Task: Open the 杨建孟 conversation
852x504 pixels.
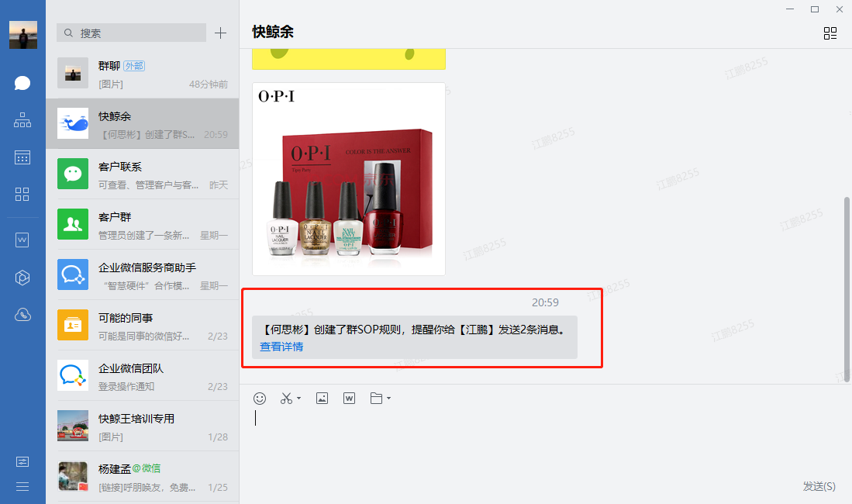Action: coord(143,476)
